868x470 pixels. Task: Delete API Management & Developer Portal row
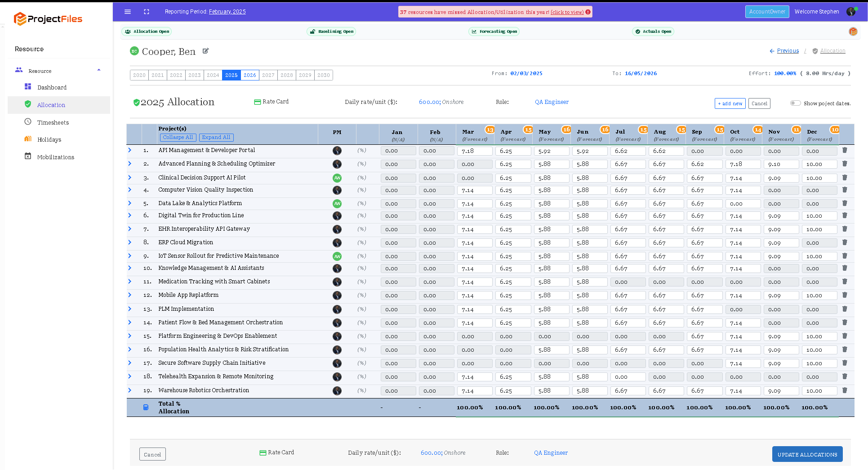pos(845,150)
